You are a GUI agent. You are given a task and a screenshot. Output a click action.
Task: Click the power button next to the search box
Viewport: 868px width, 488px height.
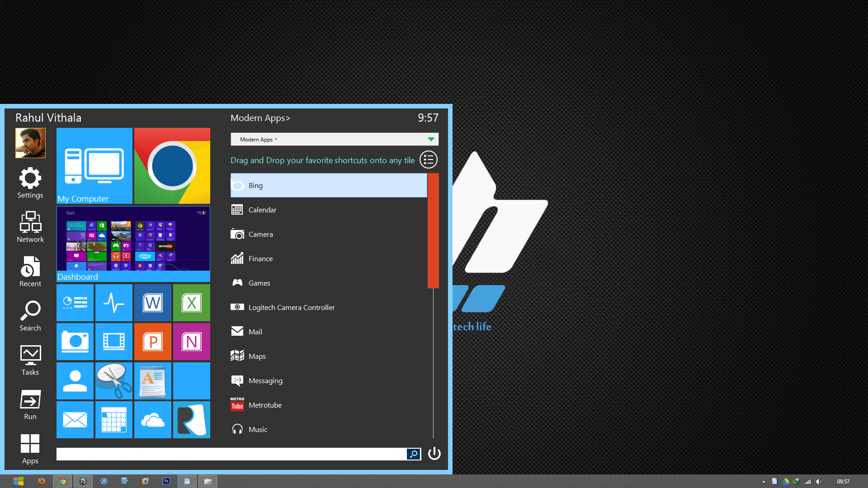434,454
